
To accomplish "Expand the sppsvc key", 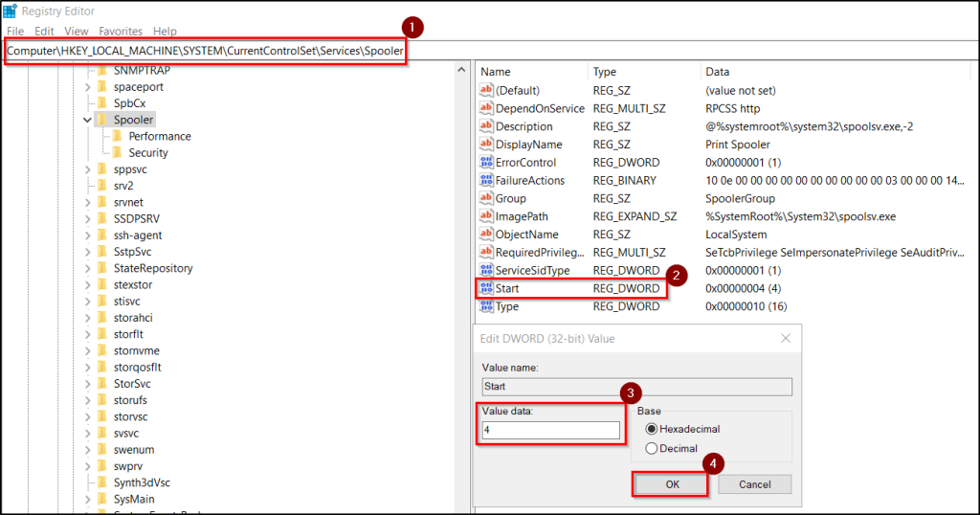I will click(87, 169).
